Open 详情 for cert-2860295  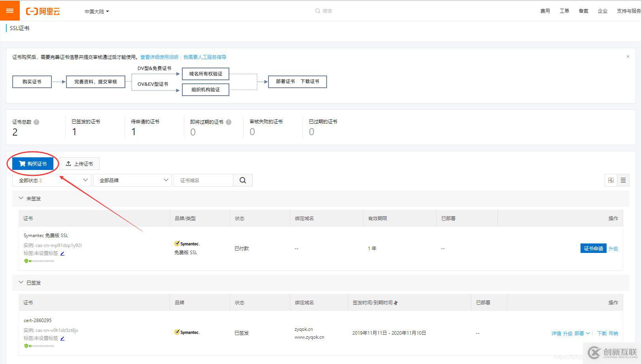tap(556, 334)
